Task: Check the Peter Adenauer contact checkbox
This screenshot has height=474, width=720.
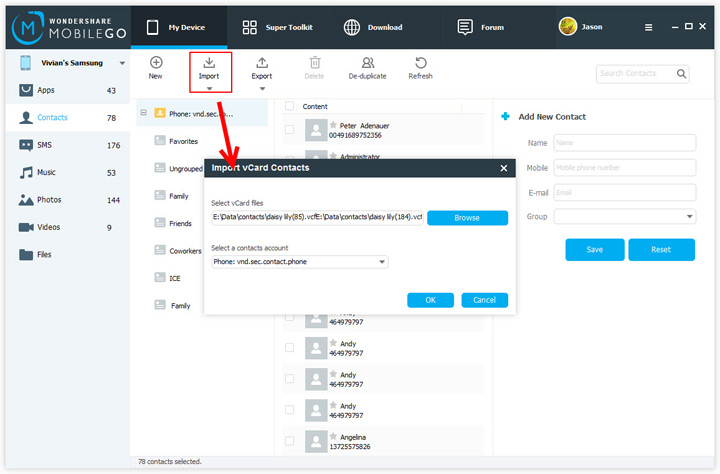Action: coord(290,130)
